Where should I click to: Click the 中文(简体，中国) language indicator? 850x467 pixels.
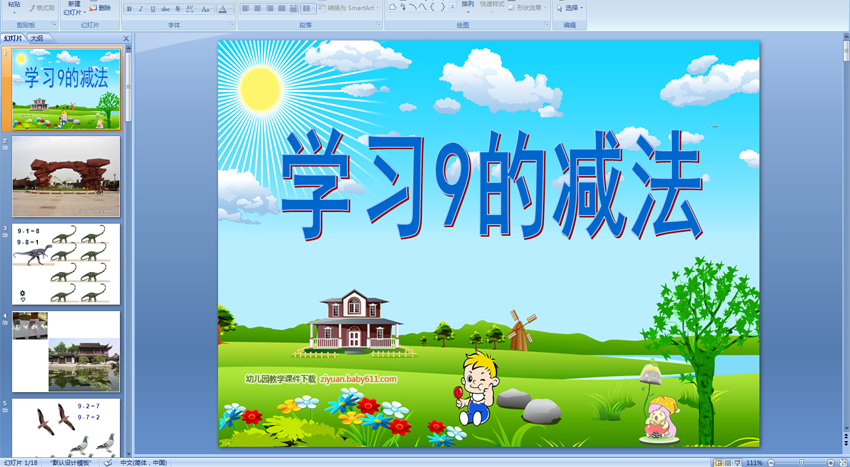click(x=144, y=463)
